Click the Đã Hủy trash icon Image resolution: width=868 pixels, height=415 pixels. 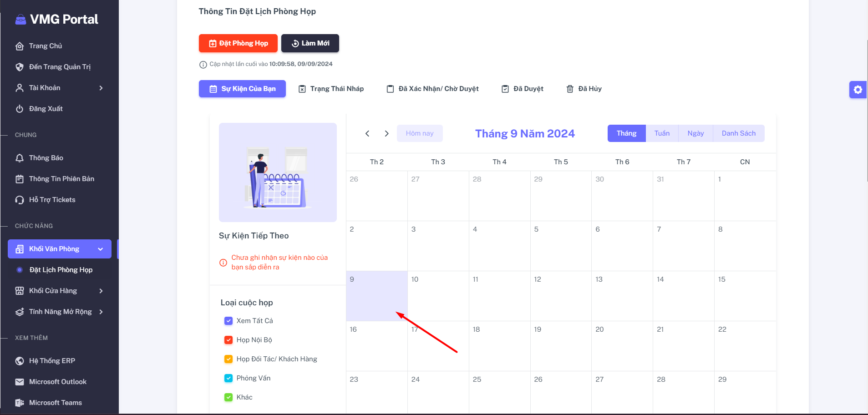[570, 89]
